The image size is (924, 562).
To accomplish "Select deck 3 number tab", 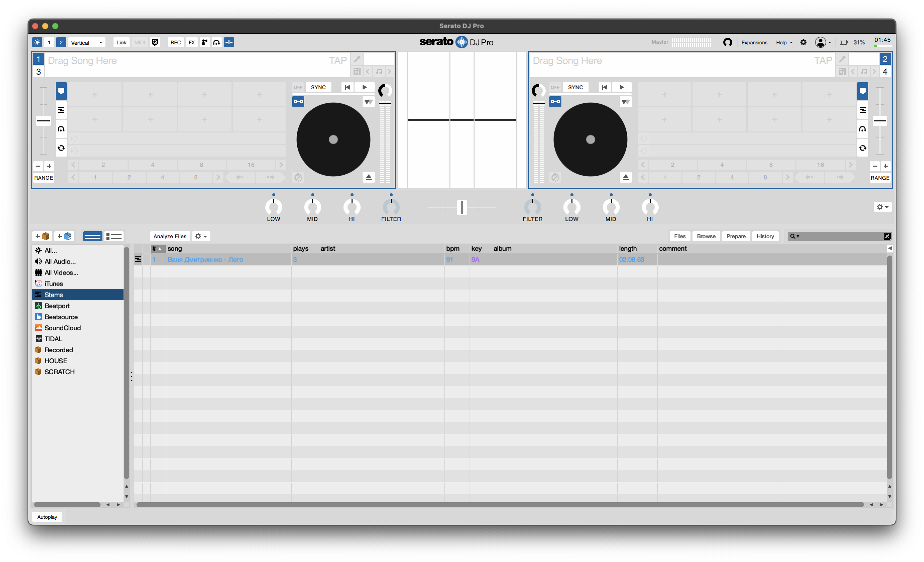I will pos(38,72).
